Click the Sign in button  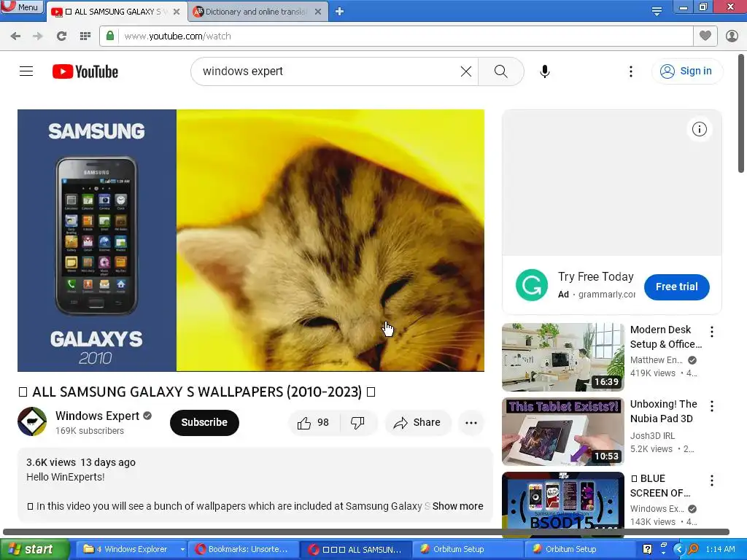(687, 71)
